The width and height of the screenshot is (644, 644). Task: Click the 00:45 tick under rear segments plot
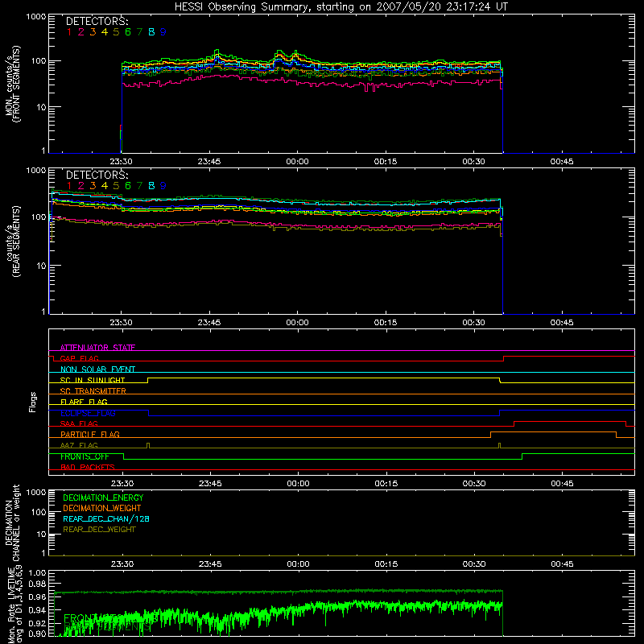562,323
